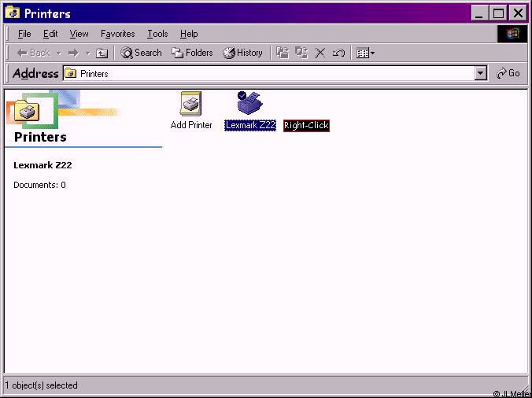
Task: Go up one folder level
Action: tap(102, 53)
